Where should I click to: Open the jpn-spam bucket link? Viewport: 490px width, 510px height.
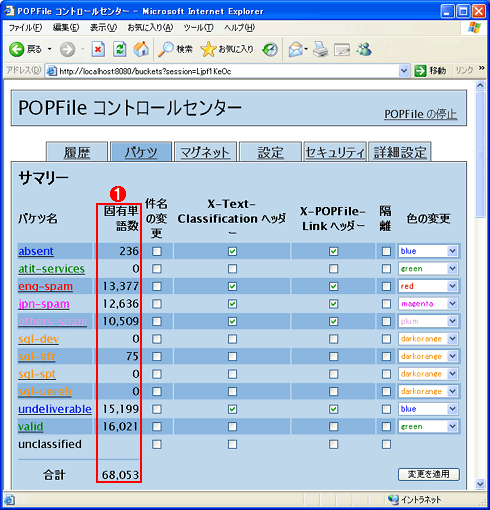44,304
